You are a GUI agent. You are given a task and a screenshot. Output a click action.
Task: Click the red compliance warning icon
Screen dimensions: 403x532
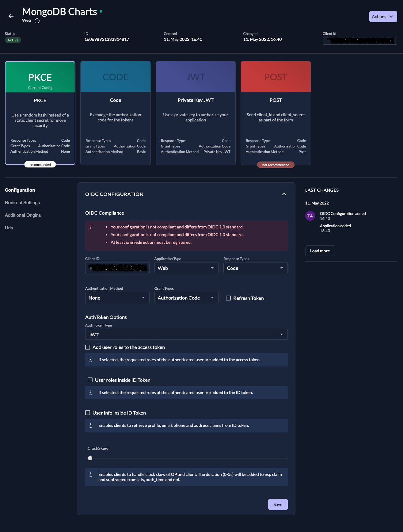(x=90, y=227)
